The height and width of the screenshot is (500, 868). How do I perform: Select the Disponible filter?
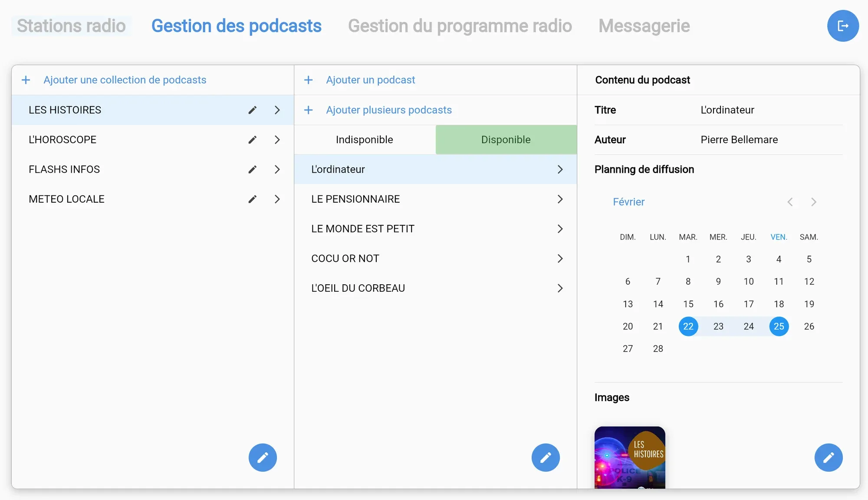click(506, 140)
